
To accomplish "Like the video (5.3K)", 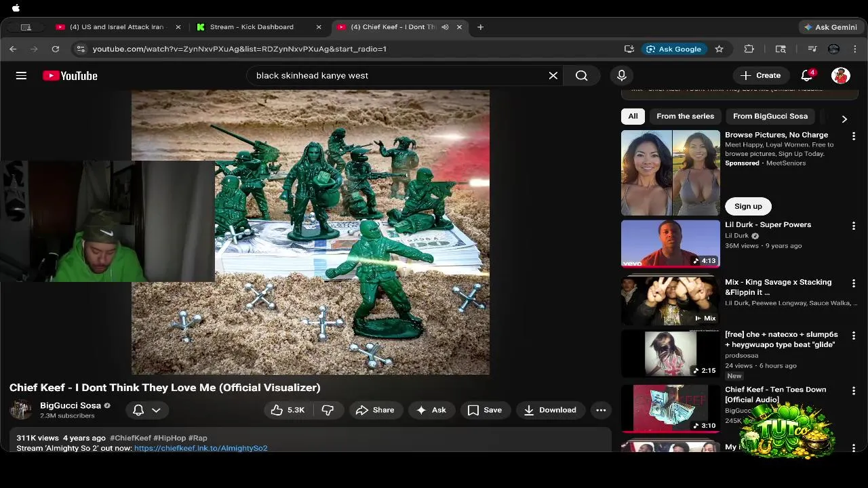I will point(288,410).
